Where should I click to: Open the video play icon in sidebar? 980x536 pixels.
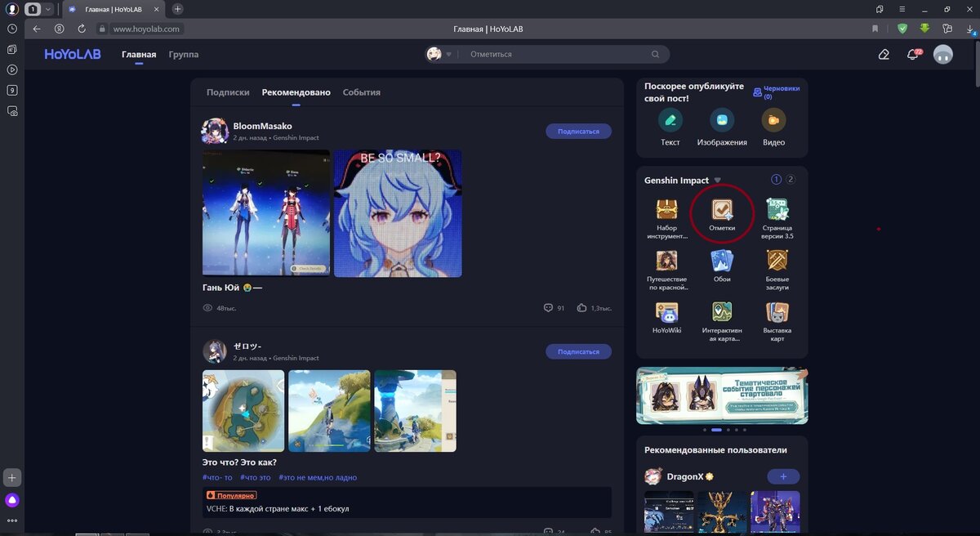pos(12,69)
